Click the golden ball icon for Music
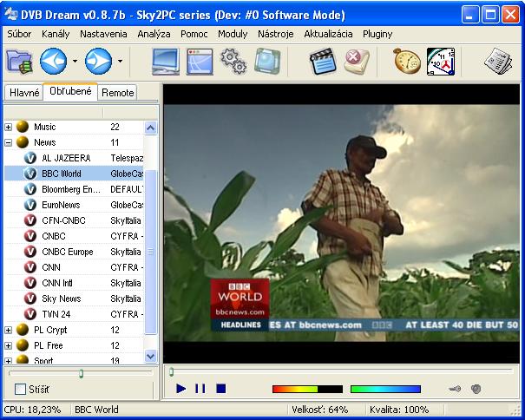This screenshot has height=420, width=525. (23, 127)
